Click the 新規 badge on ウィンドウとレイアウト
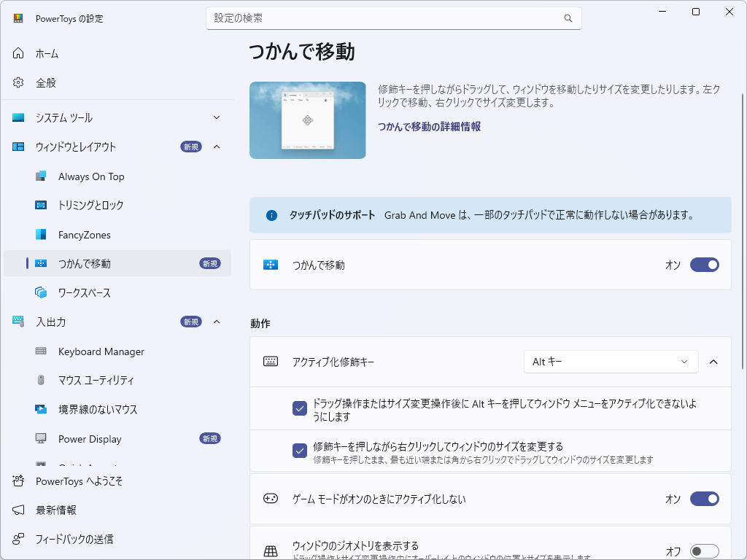 (x=191, y=147)
